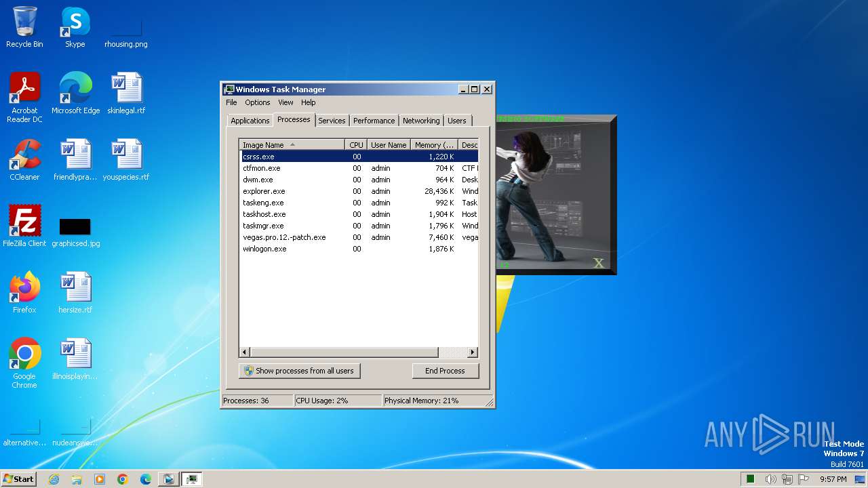Open the Help menu
This screenshot has width=868, height=488.
(x=309, y=102)
